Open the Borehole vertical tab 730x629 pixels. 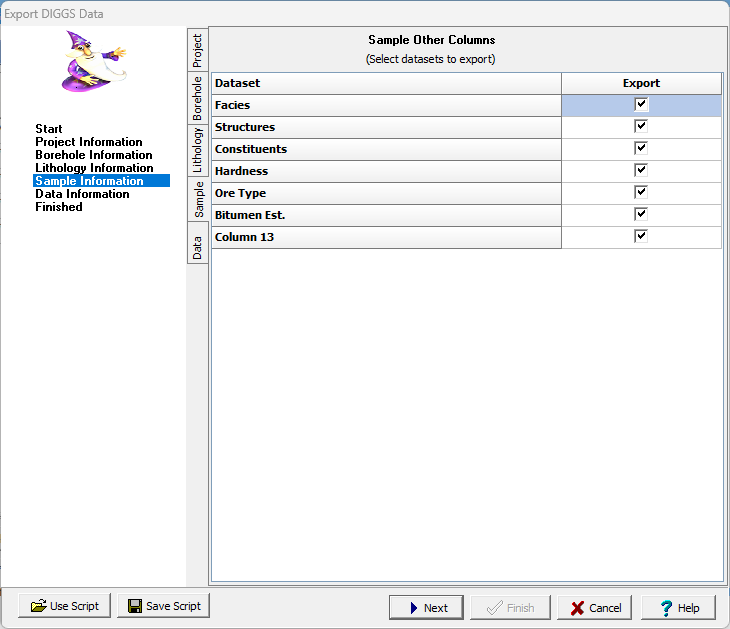click(198, 98)
